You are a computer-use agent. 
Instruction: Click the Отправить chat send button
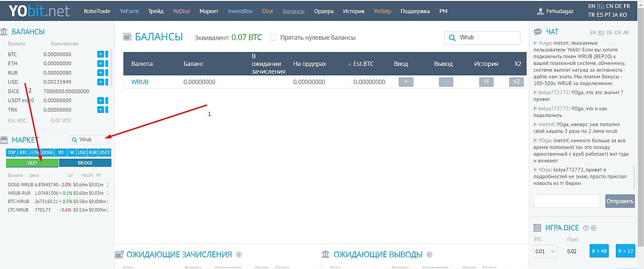click(x=620, y=201)
